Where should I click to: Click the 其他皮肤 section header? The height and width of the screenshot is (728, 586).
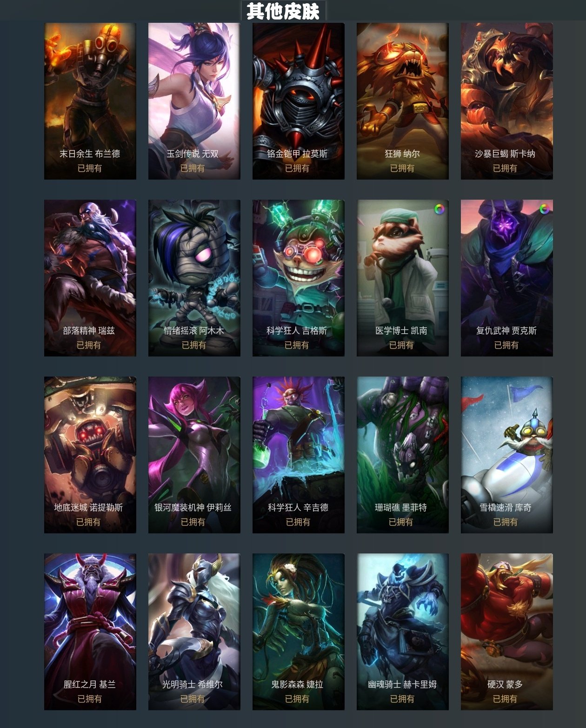coord(283,11)
